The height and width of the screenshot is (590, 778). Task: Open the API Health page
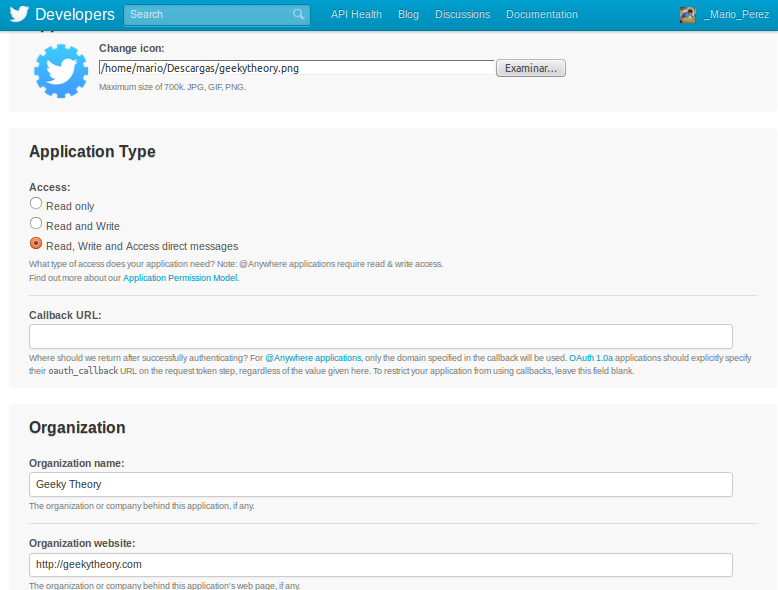click(356, 14)
